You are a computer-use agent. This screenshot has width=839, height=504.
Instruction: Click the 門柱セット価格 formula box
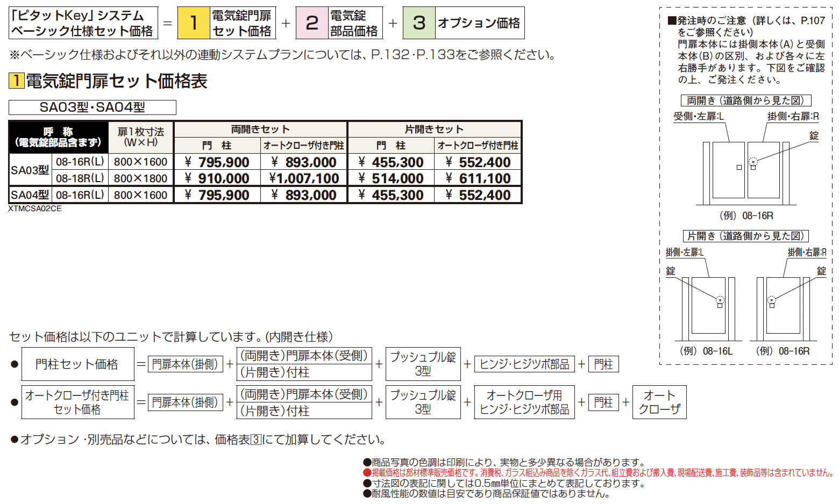click(77, 364)
